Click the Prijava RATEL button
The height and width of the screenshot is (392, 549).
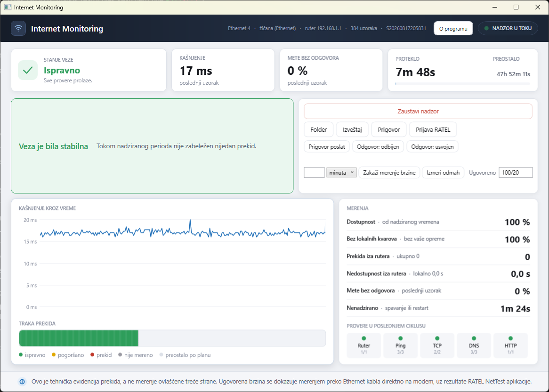433,129
